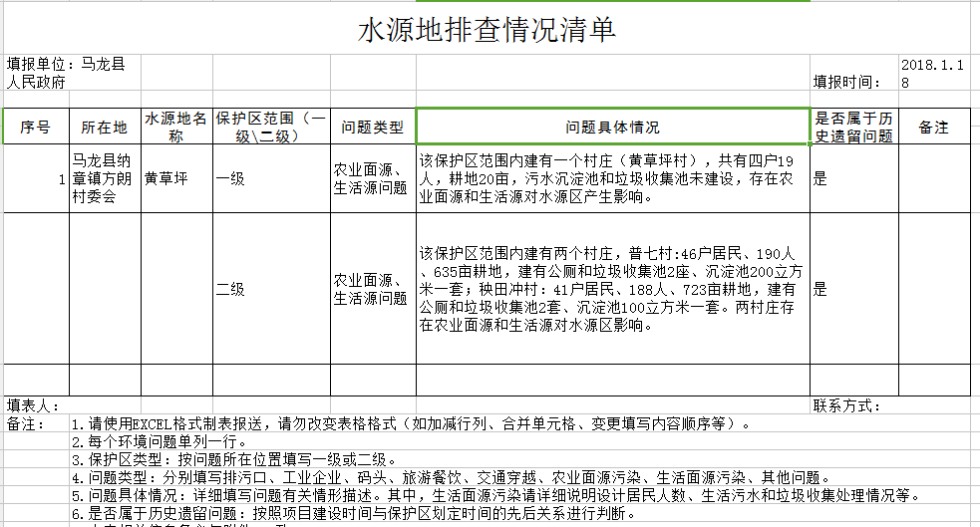Select the "序号" header cell
This screenshot has height=527, width=980.
click(35, 128)
